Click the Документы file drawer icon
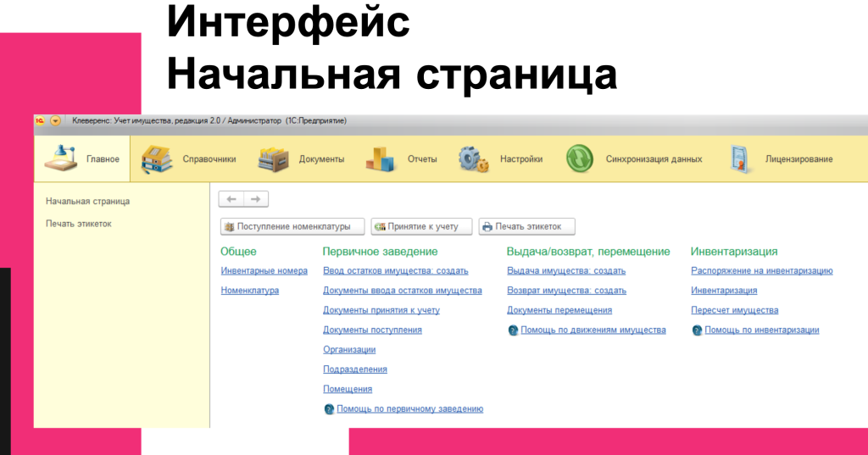The image size is (868, 455). click(x=274, y=158)
